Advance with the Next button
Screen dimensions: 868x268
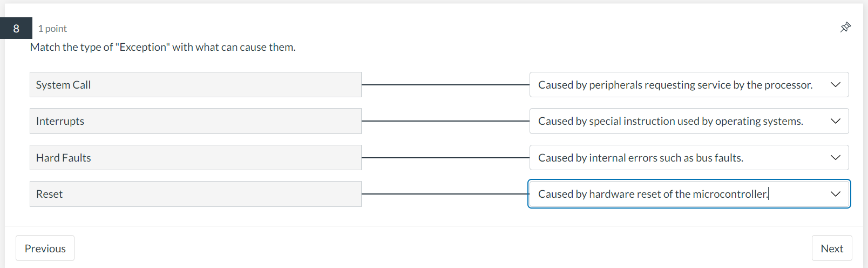[832, 249]
